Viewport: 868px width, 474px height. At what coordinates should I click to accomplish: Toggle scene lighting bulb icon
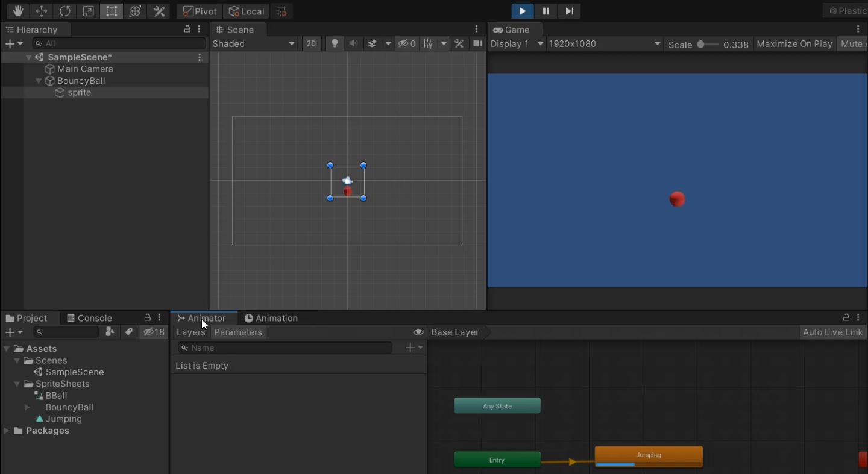click(335, 44)
